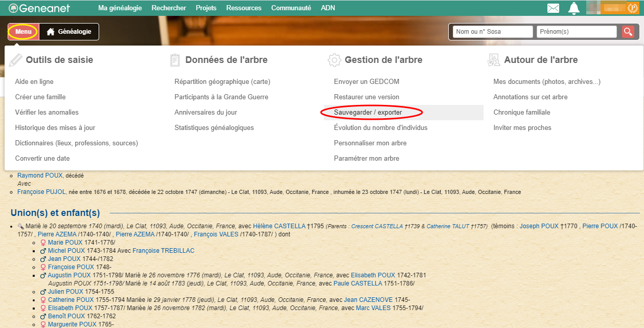644x328 pixels.
Task: Click the Geneanet logo
Action: pyautogui.click(x=39, y=8)
